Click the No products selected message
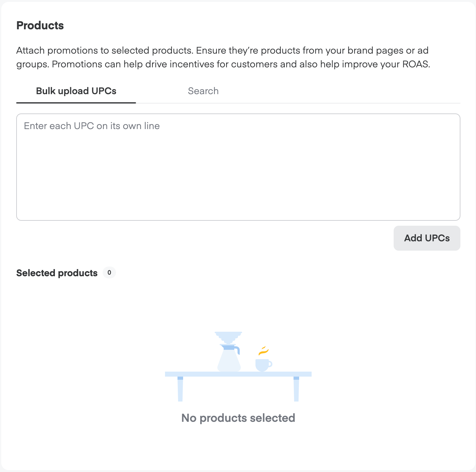The height and width of the screenshot is (472, 476). point(238,418)
